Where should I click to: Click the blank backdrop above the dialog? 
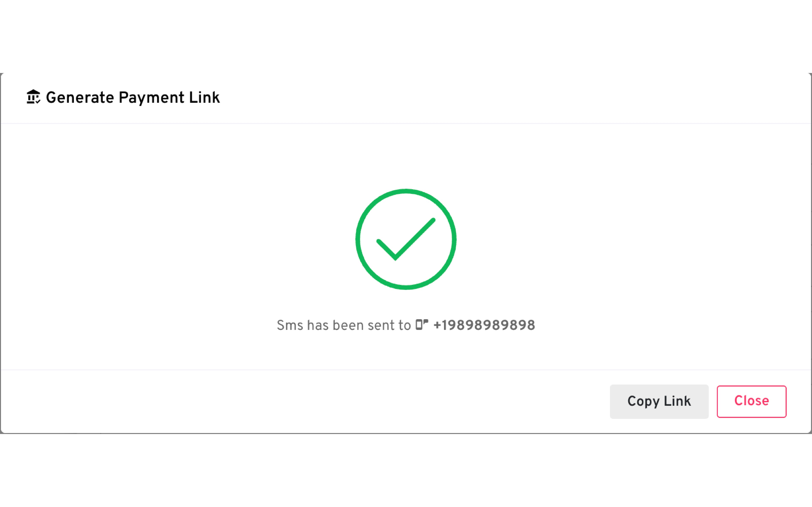tap(406, 34)
